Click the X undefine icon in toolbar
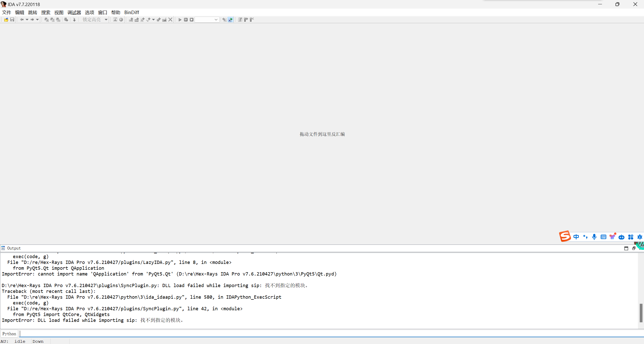This screenshot has width=644, height=344. point(170,20)
